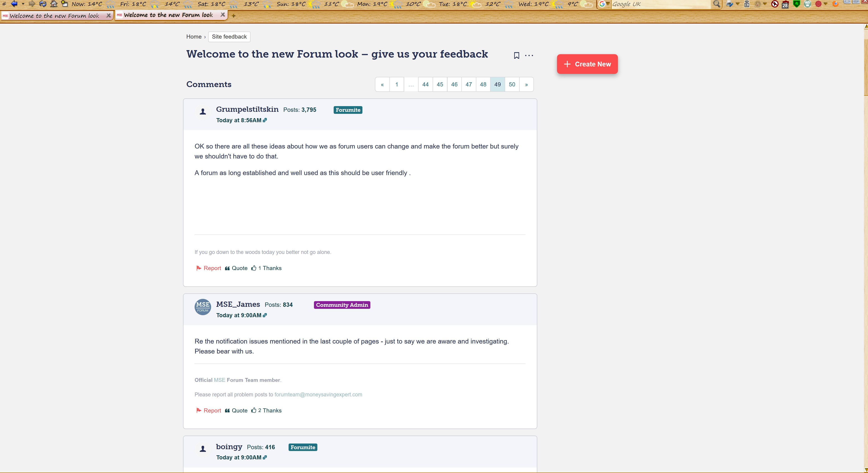The image size is (868, 473).
Task: Click the browser forward arrow
Action: [x=32, y=4]
